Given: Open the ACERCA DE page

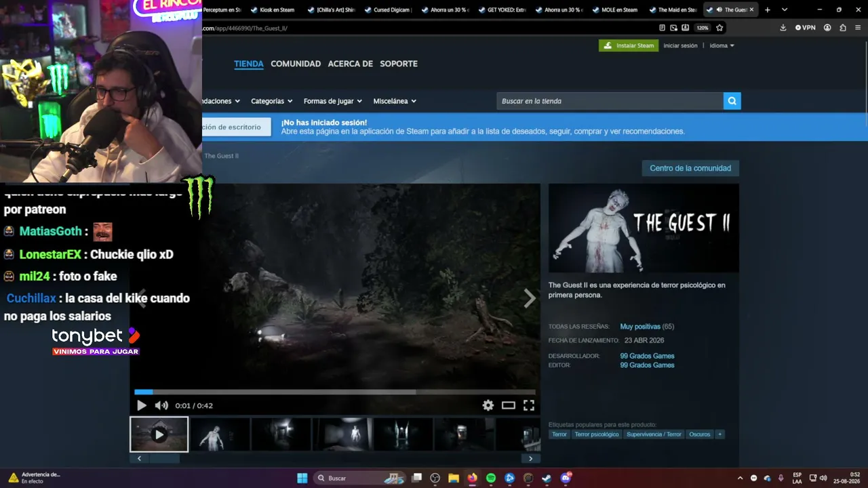Looking at the screenshot, I should pos(351,64).
